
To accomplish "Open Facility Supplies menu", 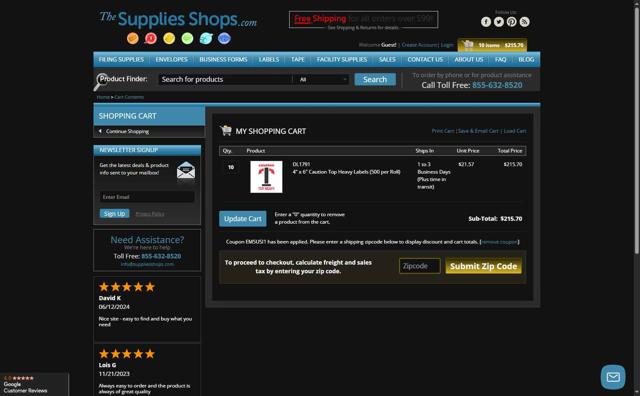I will (342, 60).
